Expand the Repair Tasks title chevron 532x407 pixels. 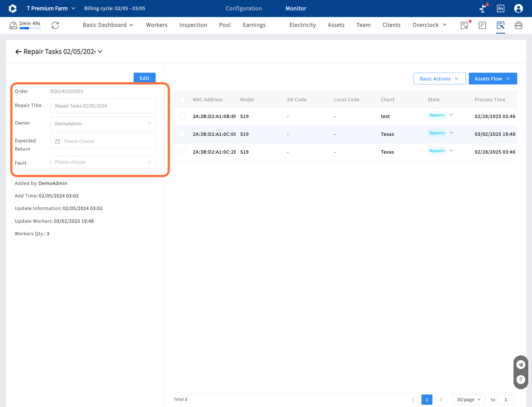pyautogui.click(x=100, y=52)
